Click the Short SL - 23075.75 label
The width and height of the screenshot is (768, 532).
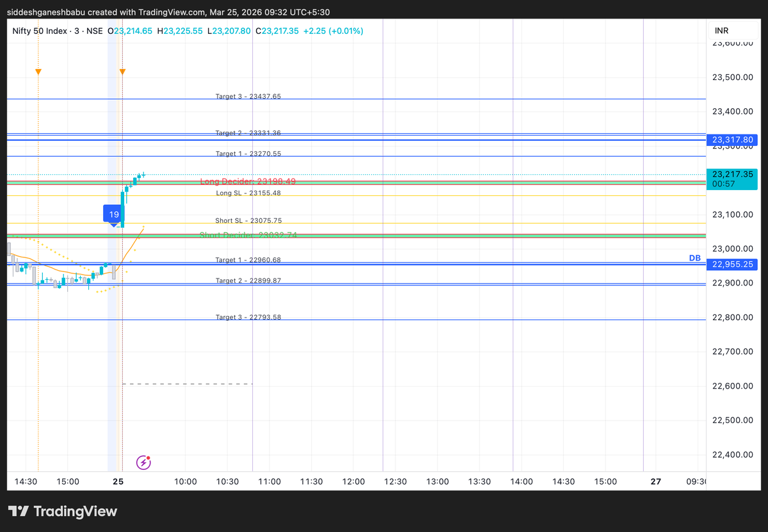pyautogui.click(x=248, y=220)
